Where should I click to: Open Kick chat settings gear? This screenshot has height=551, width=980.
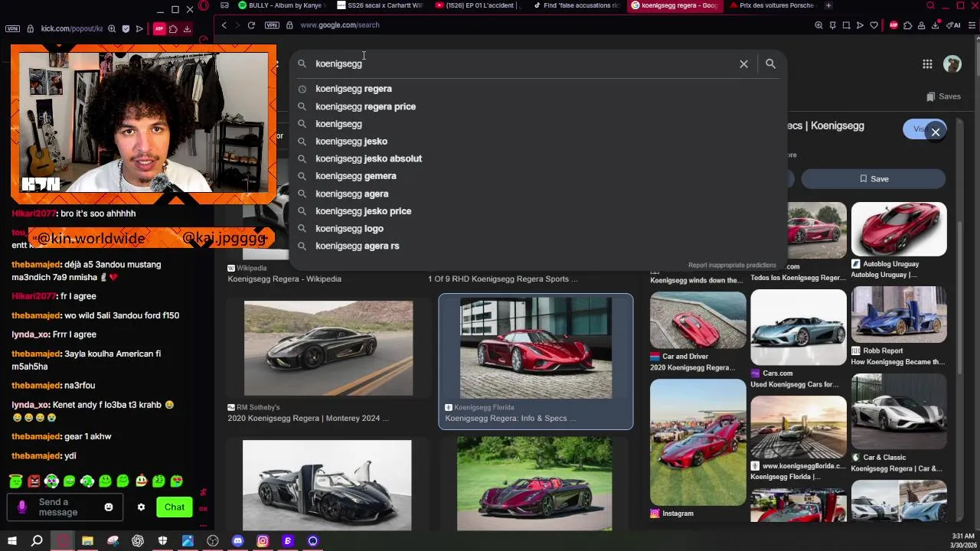[x=141, y=507]
